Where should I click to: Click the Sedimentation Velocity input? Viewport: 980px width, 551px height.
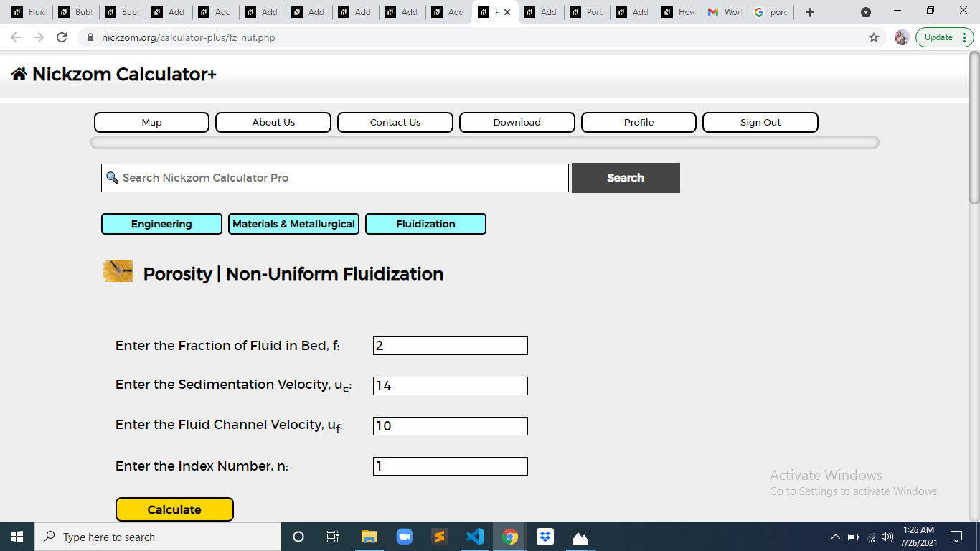coord(451,386)
